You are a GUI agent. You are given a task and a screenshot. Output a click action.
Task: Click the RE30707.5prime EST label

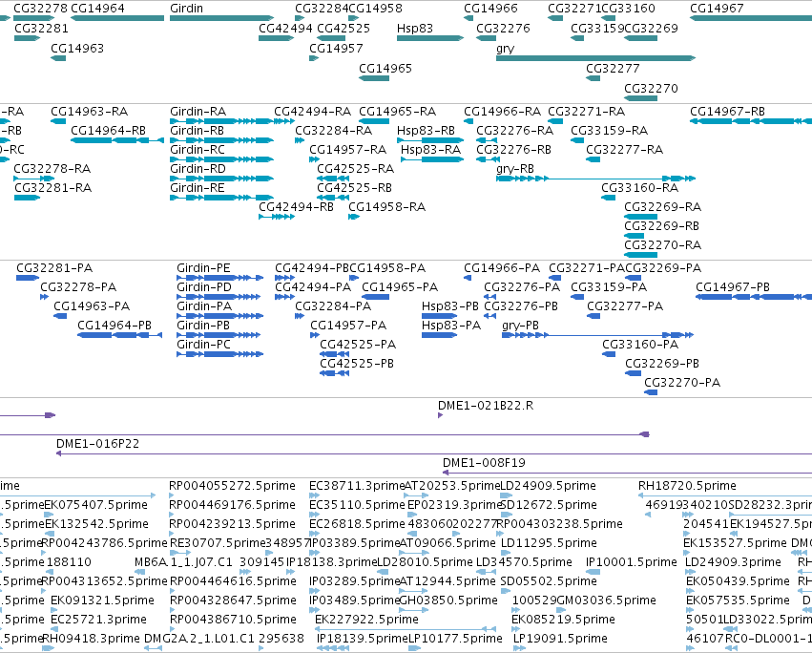click(218, 543)
